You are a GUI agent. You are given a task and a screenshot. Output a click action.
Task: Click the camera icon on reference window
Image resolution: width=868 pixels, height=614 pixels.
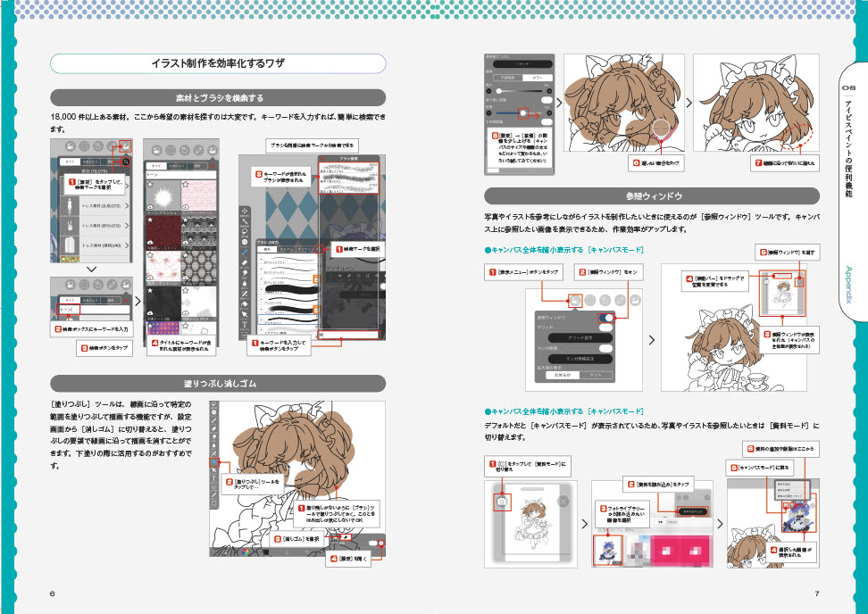point(502,502)
